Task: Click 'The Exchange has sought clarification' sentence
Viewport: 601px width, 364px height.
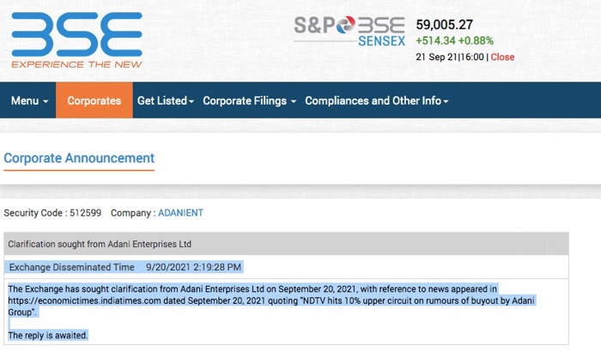Action: (x=252, y=289)
